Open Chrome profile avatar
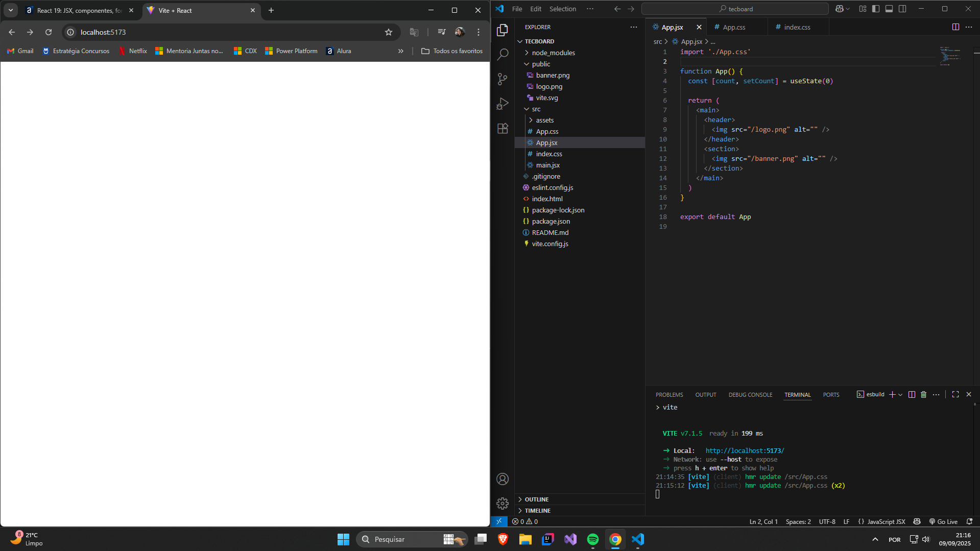This screenshot has width=980, height=551. tap(460, 32)
